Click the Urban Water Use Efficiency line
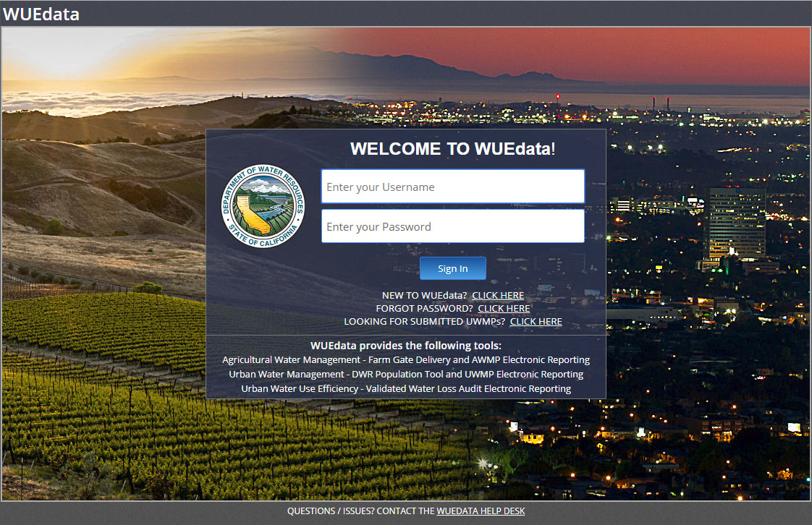Viewport: 812px width, 525px height. pyautogui.click(x=406, y=389)
